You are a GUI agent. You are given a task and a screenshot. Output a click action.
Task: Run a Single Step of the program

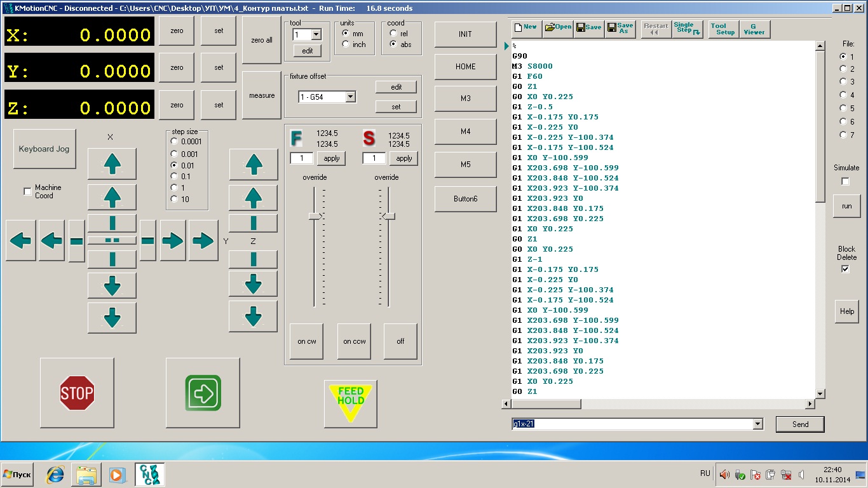pyautogui.click(x=688, y=29)
